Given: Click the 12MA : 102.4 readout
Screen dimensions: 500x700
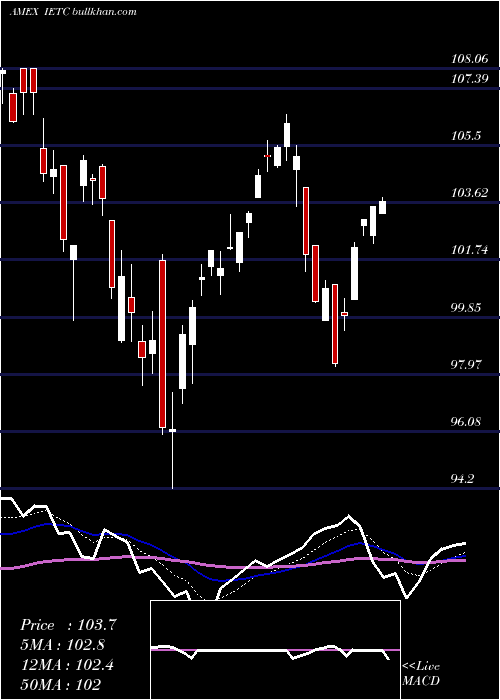Looking at the screenshot, I should [x=67, y=665].
